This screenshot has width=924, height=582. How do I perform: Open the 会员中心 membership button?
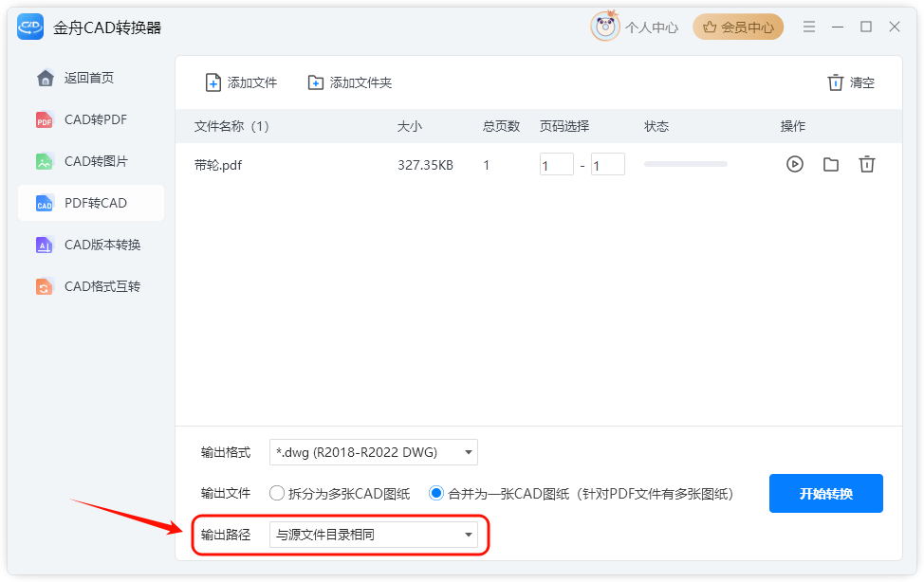click(738, 27)
